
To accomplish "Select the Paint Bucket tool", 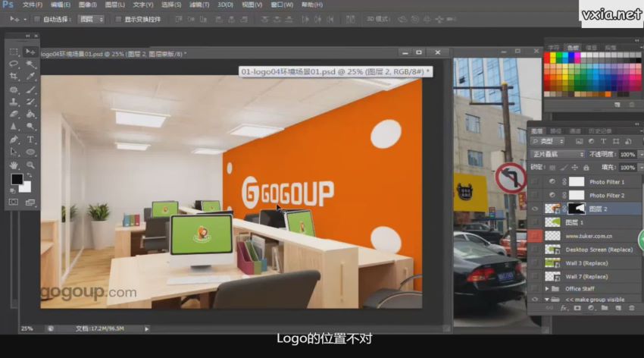I will pos(30,115).
